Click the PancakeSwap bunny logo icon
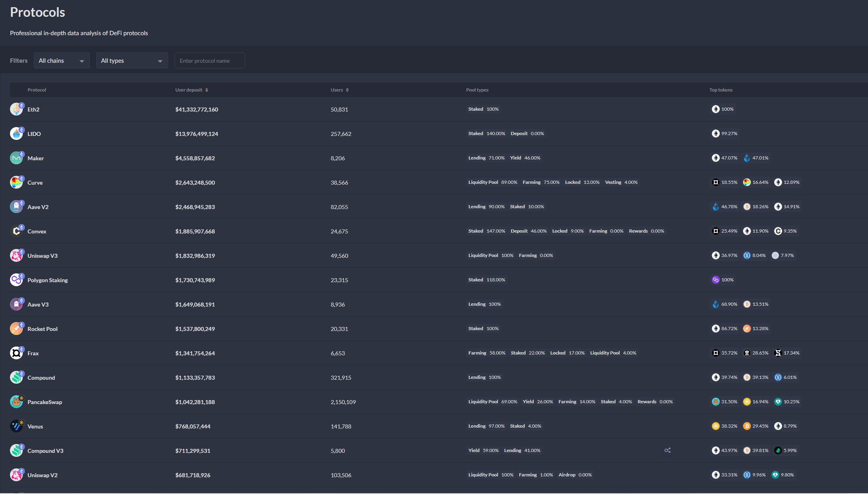 [16, 402]
